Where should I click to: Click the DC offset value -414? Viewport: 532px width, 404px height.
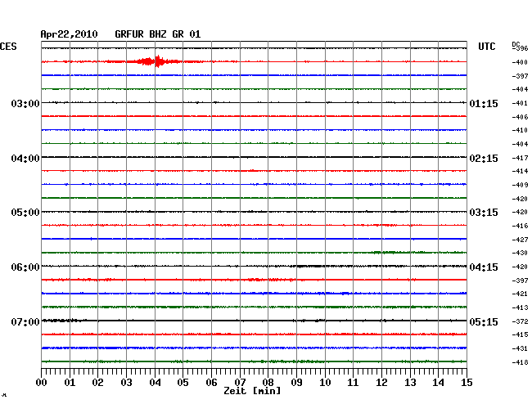[520, 171]
